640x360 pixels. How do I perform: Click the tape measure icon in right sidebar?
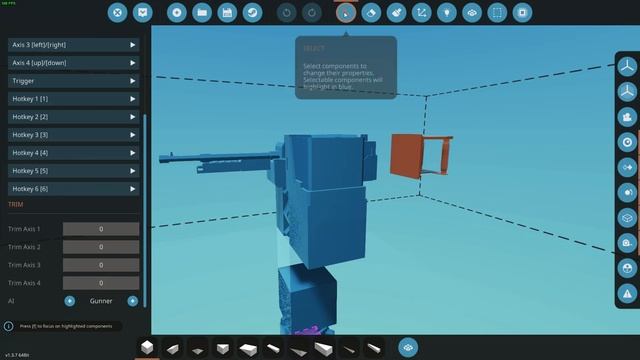coord(627,243)
